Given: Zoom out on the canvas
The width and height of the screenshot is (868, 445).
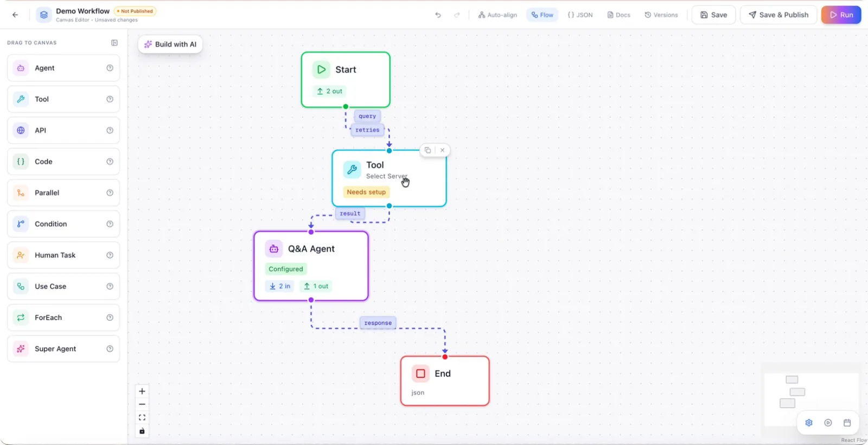Looking at the screenshot, I should click(142, 404).
